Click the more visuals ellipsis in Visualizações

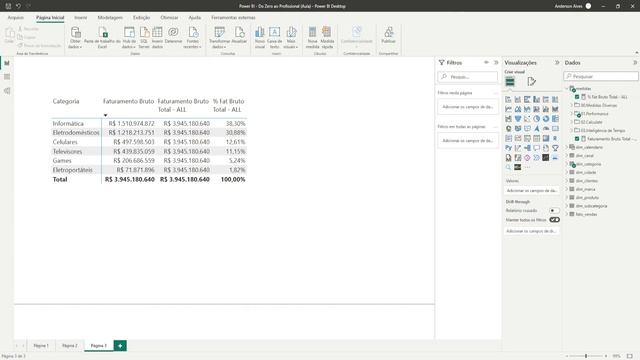click(527, 167)
